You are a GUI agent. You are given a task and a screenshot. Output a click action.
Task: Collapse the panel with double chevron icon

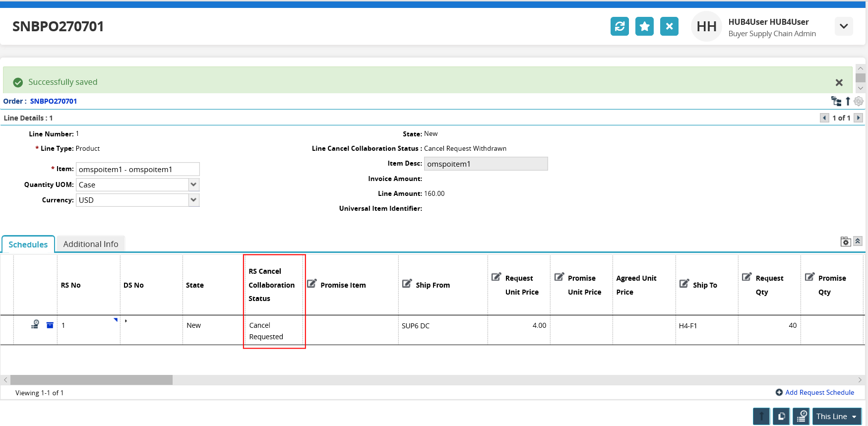pos(858,241)
